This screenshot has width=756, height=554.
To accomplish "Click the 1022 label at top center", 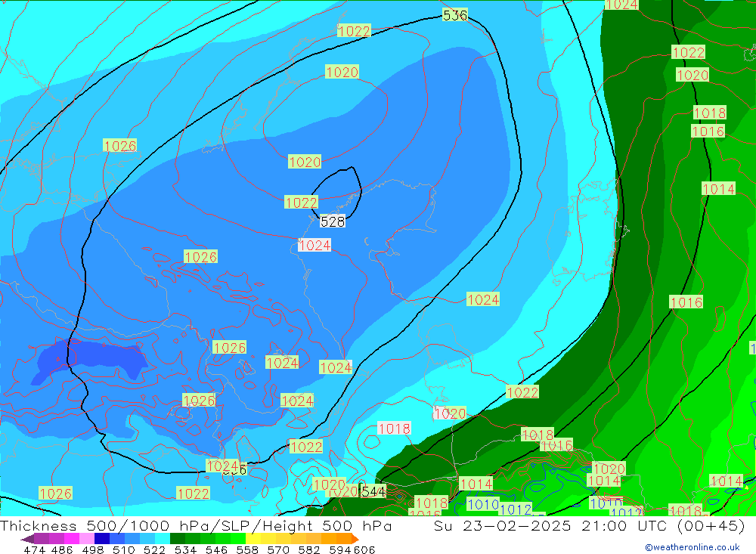I will coord(354,31).
